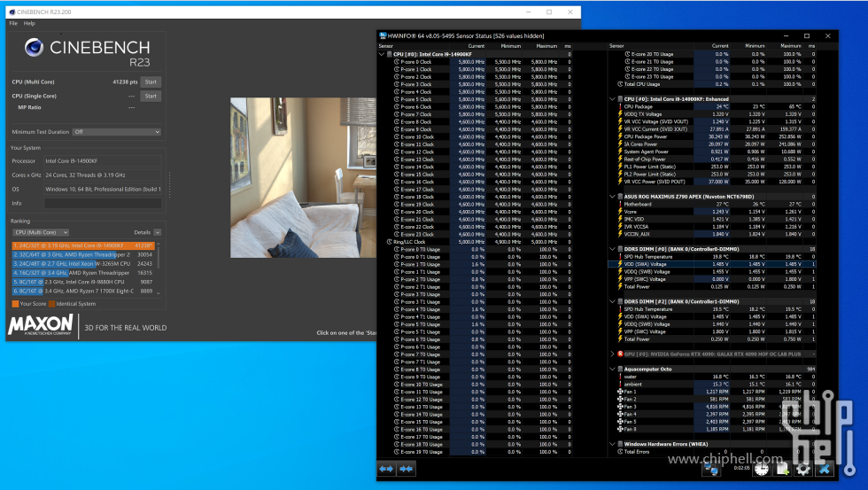Collapse the Windows Hardware Errors (WHEA) group

coord(612,444)
